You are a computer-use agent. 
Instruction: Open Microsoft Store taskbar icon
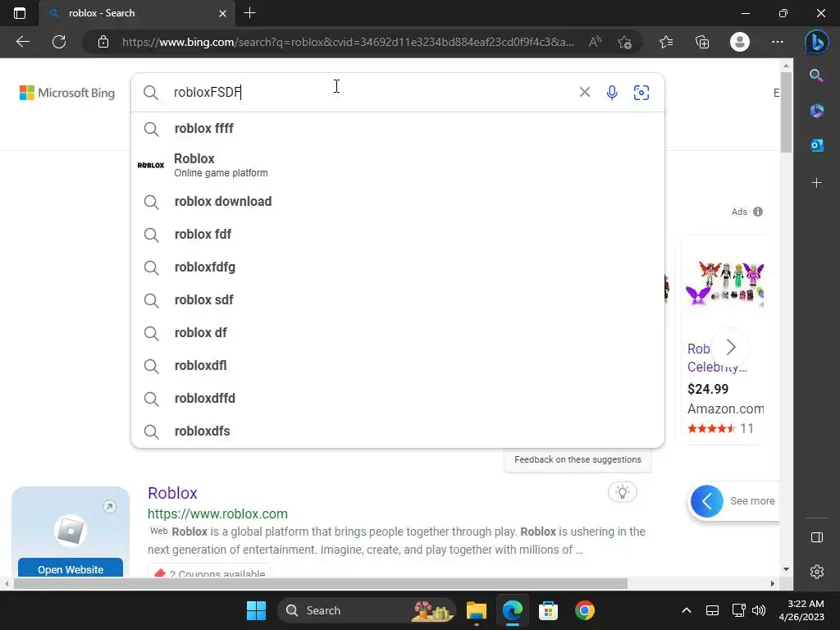point(548,610)
